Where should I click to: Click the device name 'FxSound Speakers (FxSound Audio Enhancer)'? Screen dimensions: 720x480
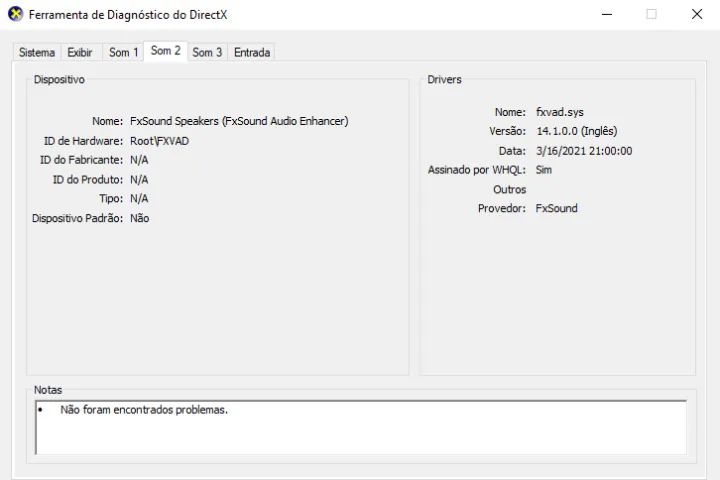click(x=239, y=121)
